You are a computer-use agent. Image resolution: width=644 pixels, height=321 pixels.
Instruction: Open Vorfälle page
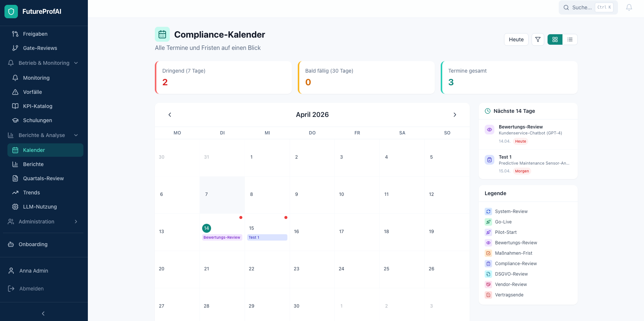[x=45, y=92]
